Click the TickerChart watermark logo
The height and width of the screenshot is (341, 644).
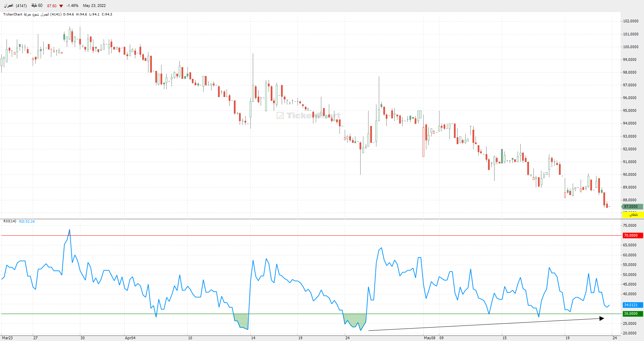click(x=309, y=116)
